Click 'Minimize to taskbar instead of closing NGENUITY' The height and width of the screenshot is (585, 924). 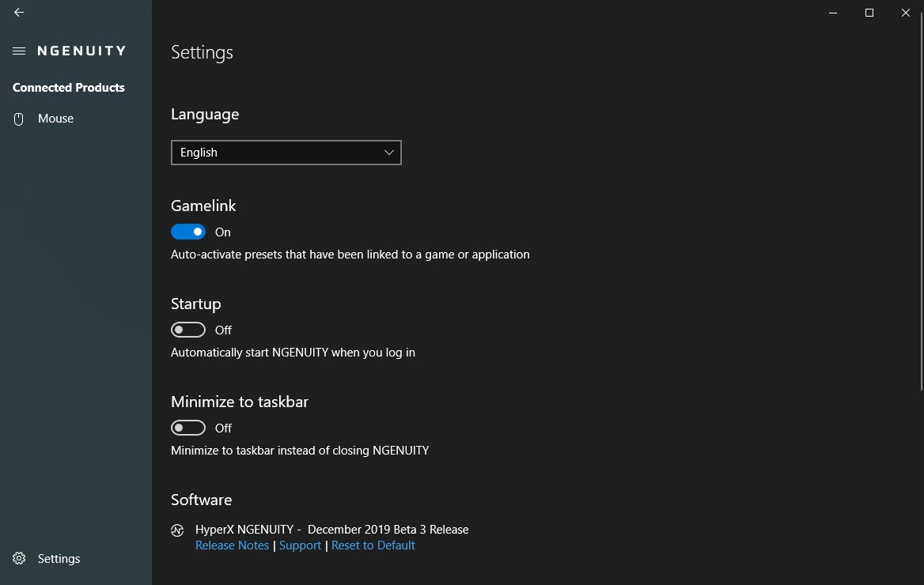(x=299, y=450)
